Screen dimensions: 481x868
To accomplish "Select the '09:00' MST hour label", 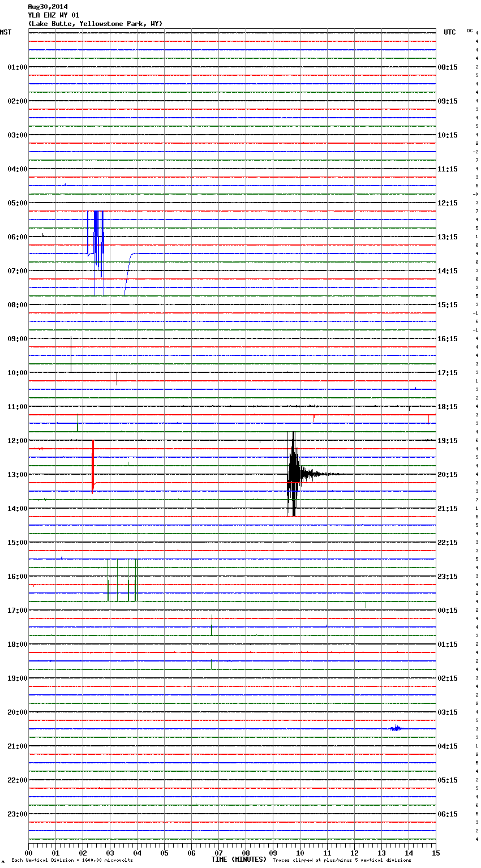I will click(17, 339).
